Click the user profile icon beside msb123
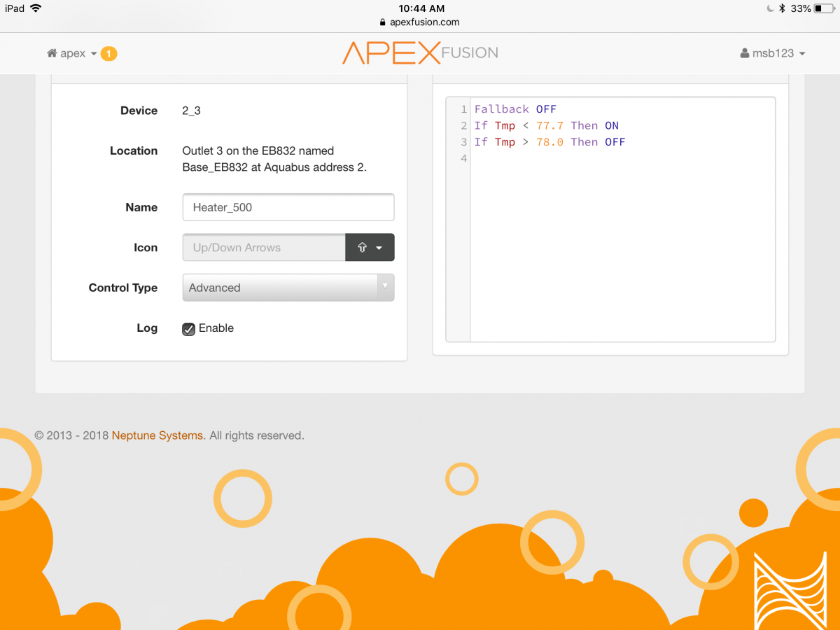The image size is (840, 630). (x=745, y=54)
